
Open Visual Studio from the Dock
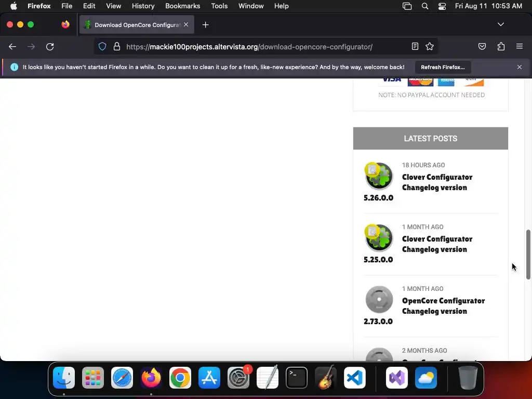(397, 378)
